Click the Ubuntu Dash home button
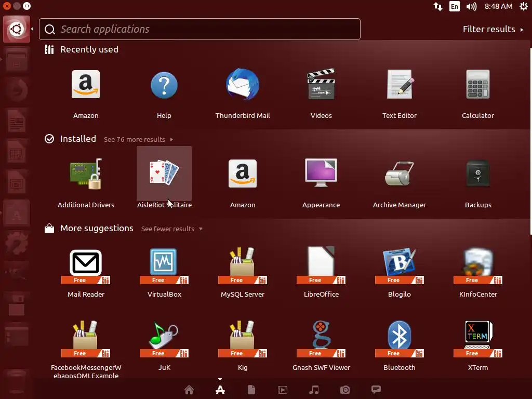The width and height of the screenshot is (532, 399). click(17, 29)
